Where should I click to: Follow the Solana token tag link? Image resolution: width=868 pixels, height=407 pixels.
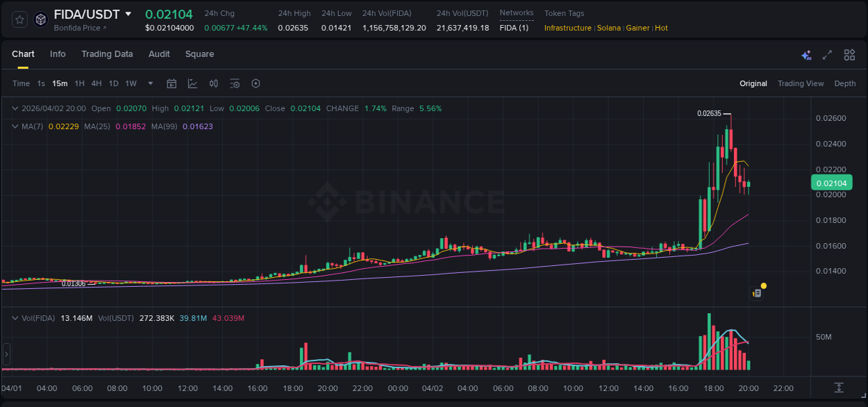(608, 28)
